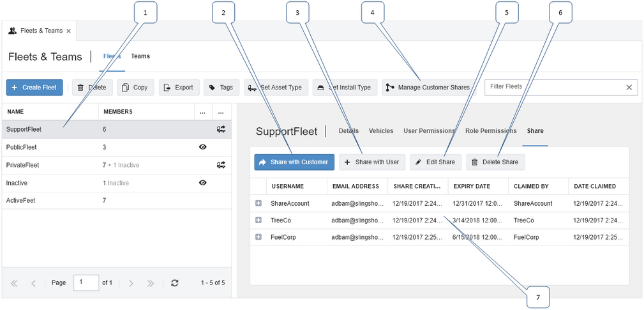Export the fleets list
The height and width of the screenshot is (310, 644).
179,88
